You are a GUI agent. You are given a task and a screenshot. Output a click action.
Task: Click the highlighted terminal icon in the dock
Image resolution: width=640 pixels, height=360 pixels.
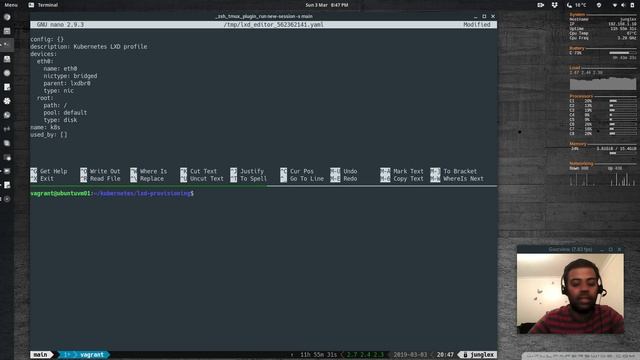(7, 44)
